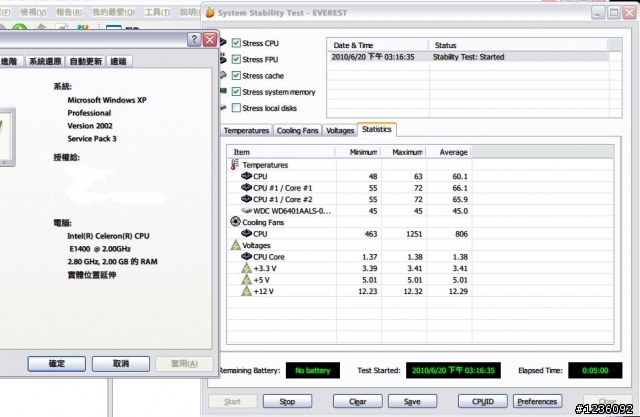Click the +12 V voltage icon
640x417 pixels.
(246, 291)
